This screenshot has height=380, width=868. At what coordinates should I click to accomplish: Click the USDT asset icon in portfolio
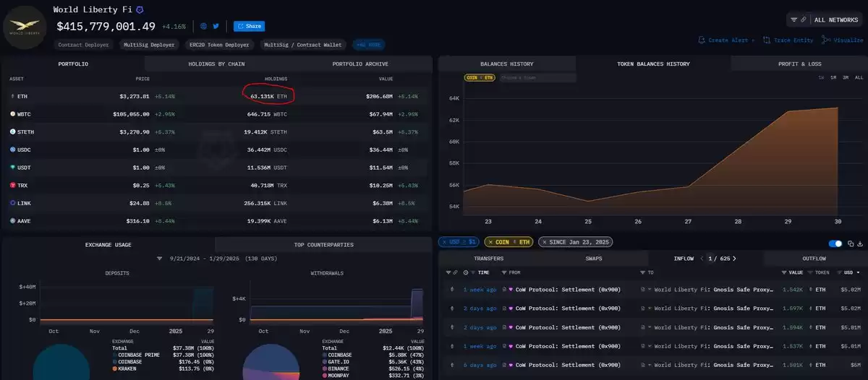12,168
